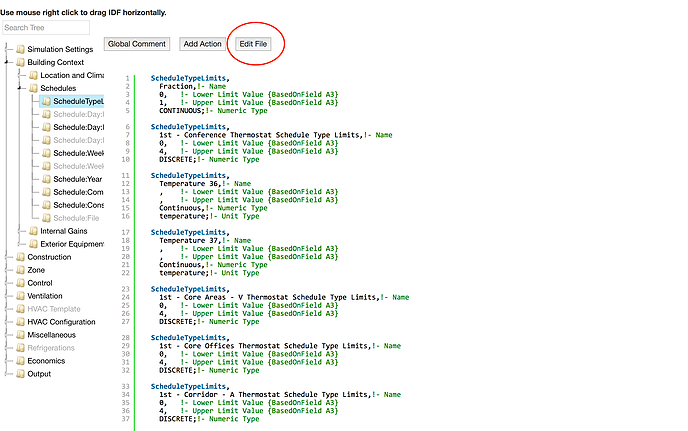
Task: Click the Add Action button
Action: pos(202,44)
